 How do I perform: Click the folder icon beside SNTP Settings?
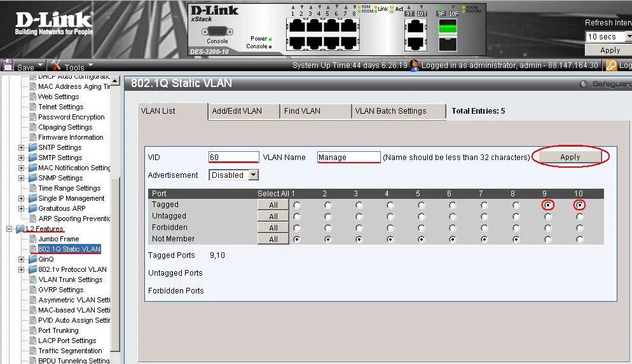coord(33,147)
